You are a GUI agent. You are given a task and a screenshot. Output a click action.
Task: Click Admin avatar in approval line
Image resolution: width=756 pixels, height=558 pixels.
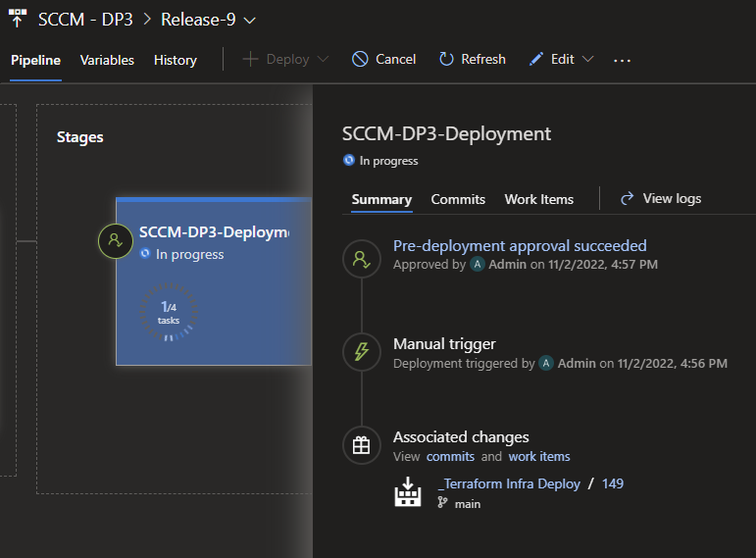(478, 265)
